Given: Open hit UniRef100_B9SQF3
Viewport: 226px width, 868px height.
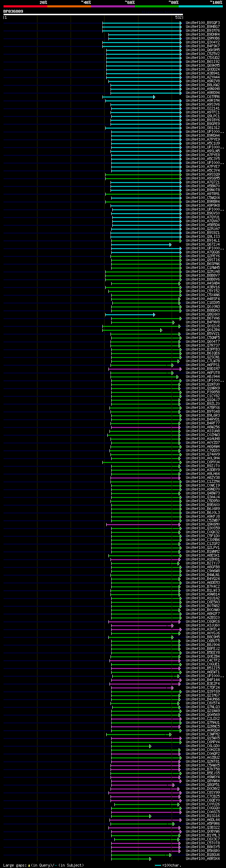Looking at the screenshot, I should [x=203, y=23].
